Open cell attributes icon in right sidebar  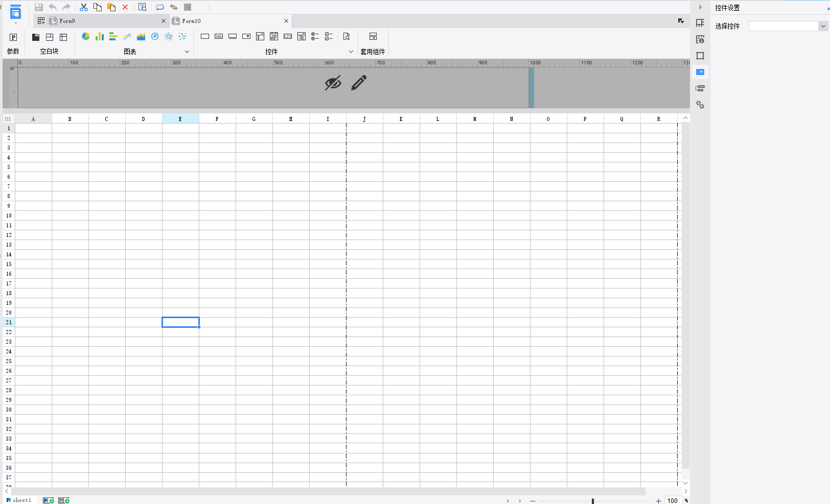700,39
